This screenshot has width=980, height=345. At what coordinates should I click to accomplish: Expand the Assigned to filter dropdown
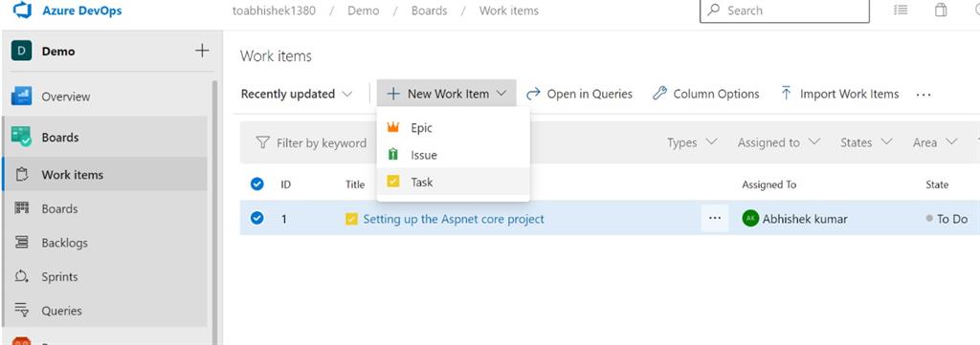point(779,142)
